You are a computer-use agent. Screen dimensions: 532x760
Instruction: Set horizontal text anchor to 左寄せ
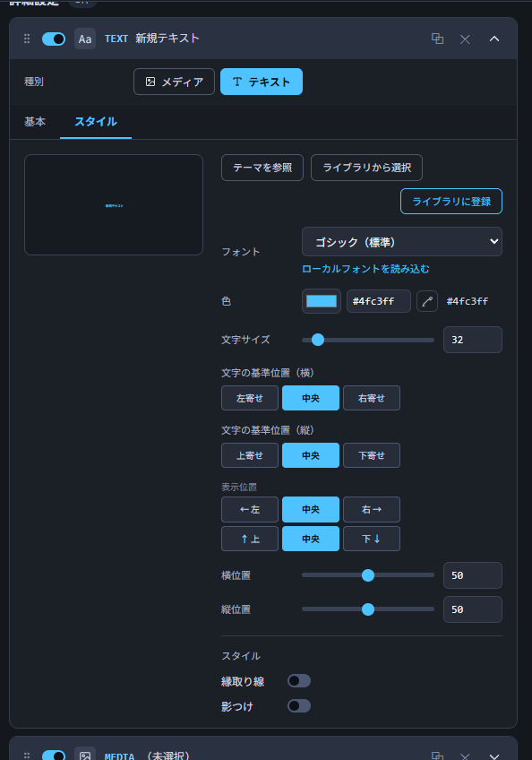pos(250,398)
